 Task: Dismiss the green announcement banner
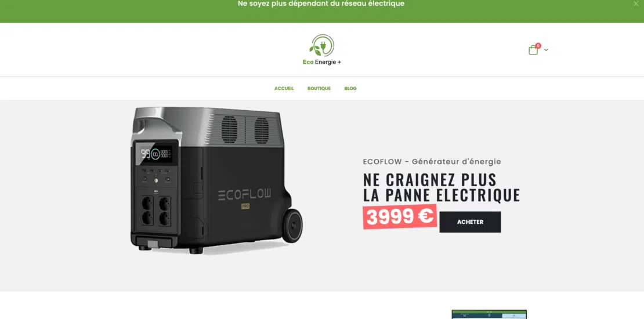click(x=636, y=3)
